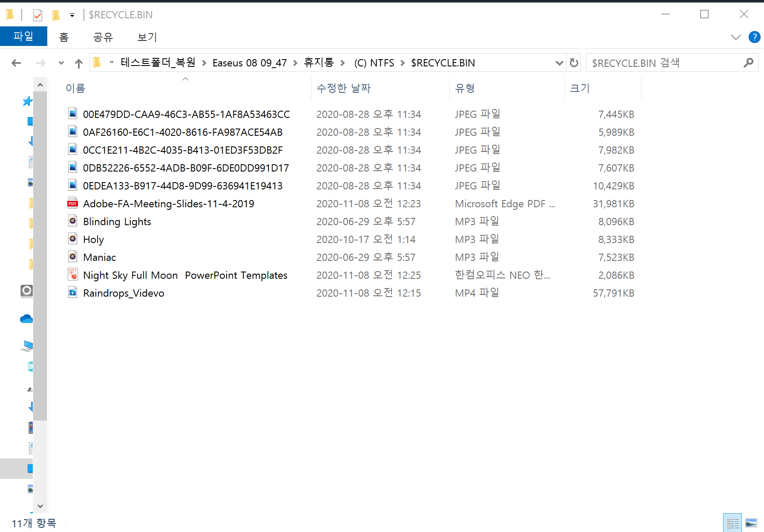764x532 pixels.
Task: Click the MP3 icon of Blinding Lights
Action: (x=73, y=221)
